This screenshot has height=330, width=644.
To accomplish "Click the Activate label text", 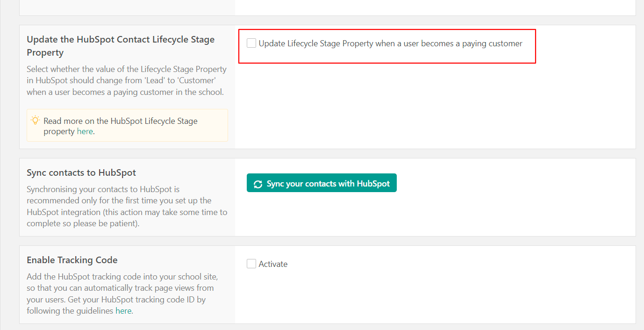I will pos(273,264).
